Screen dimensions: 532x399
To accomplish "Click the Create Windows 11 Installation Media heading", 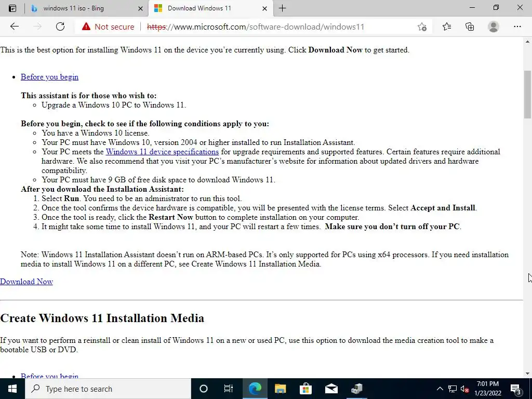I will tap(102, 318).
